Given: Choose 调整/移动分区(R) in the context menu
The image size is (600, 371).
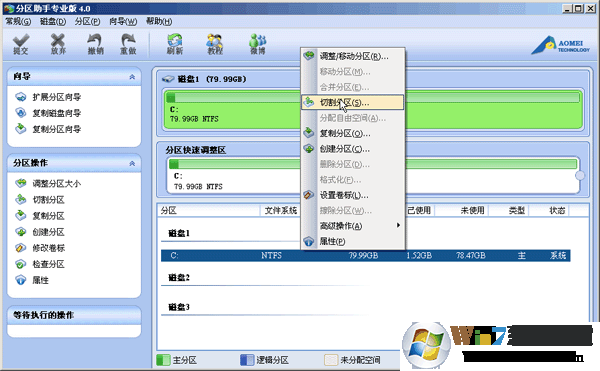Looking at the screenshot, I should (x=353, y=56).
